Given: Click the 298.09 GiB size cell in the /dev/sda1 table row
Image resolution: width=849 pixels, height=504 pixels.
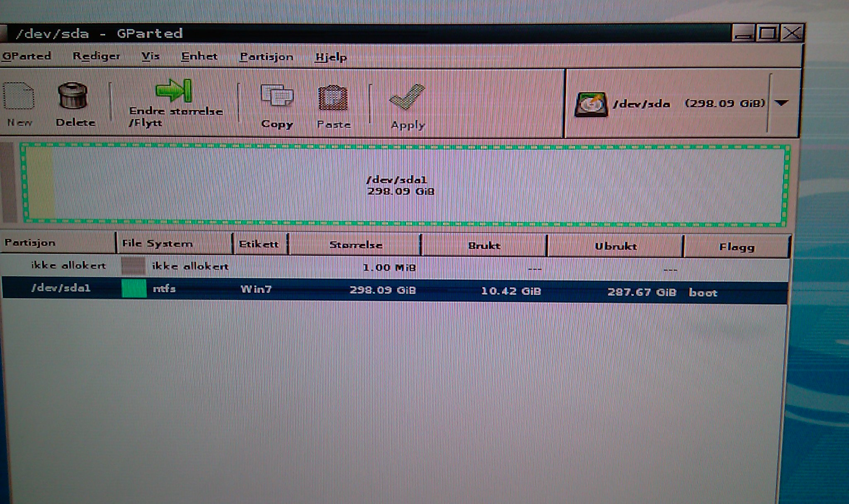Looking at the screenshot, I should [x=382, y=290].
